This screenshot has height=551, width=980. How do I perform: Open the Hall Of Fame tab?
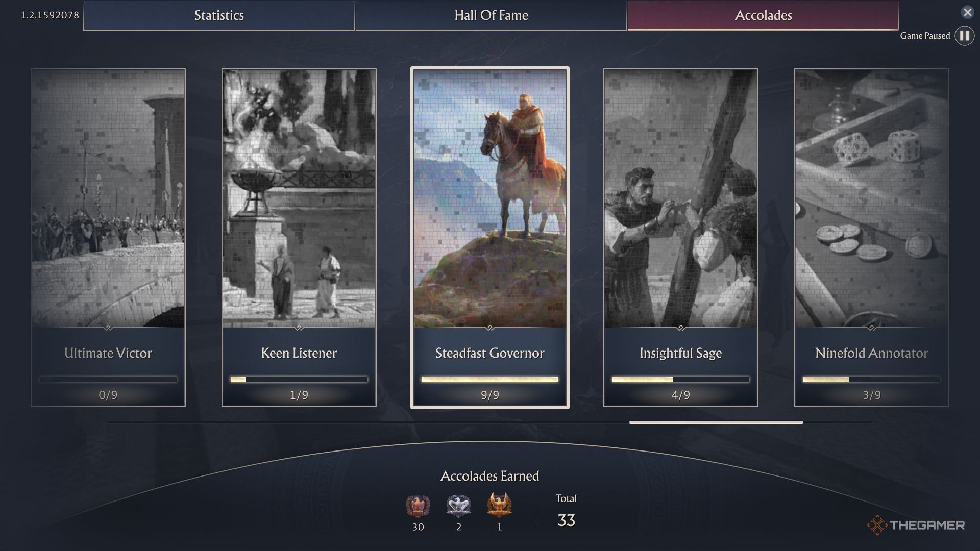click(x=491, y=15)
